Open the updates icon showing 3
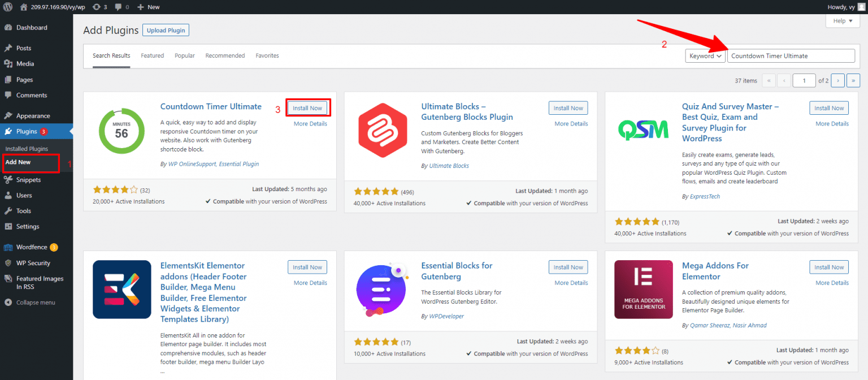 click(99, 7)
